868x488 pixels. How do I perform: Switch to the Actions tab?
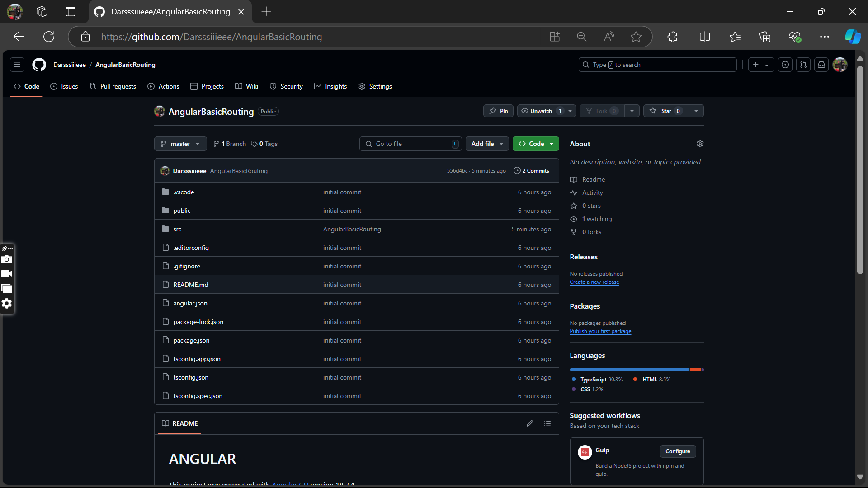click(163, 86)
